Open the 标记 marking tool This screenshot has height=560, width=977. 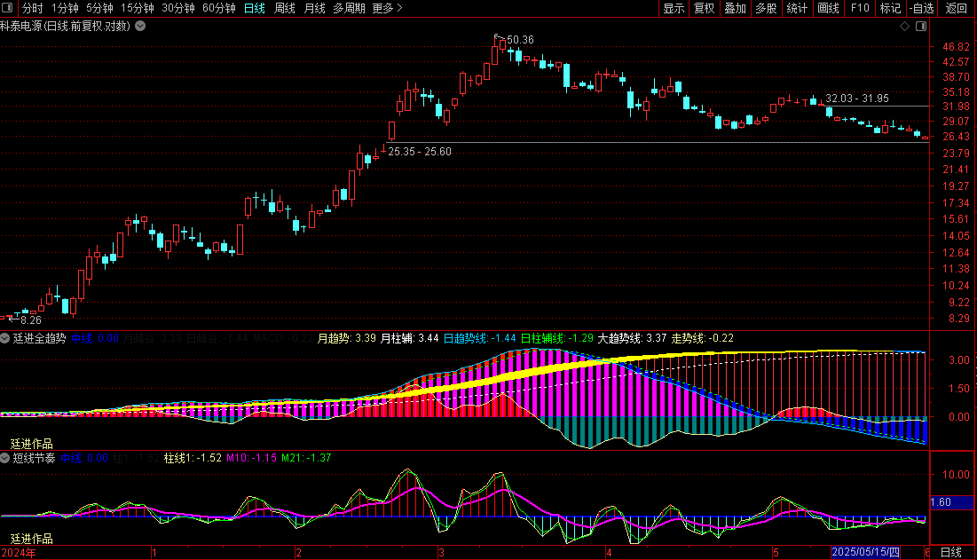click(x=890, y=8)
